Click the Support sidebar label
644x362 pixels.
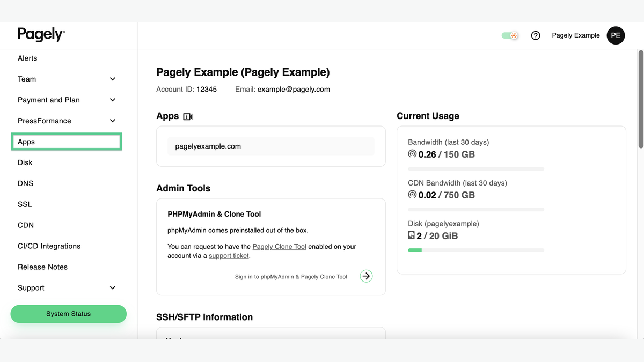(31, 288)
